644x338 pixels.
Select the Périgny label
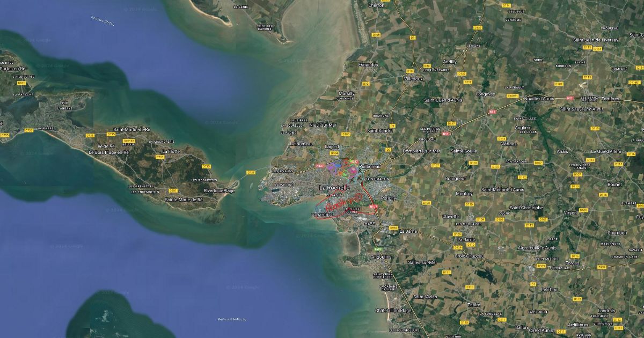(x=387, y=198)
